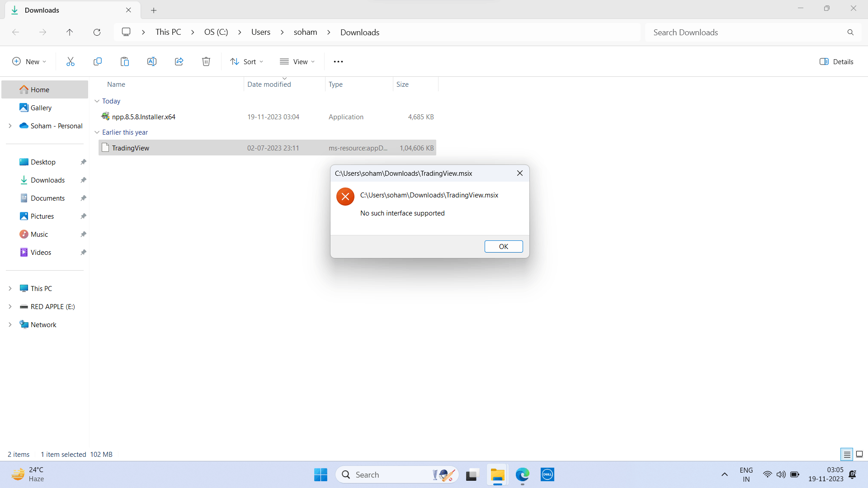Click Users in address breadcrumb

(261, 32)
